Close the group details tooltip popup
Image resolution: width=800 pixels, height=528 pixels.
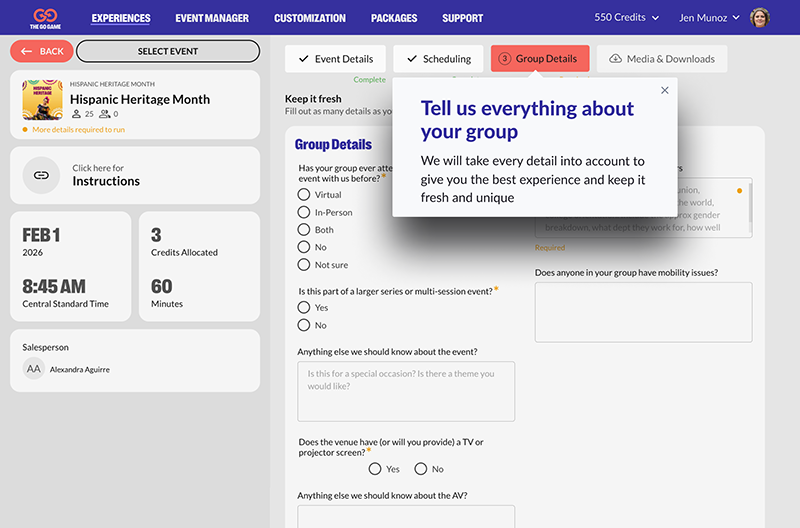click(x=665, y=91)
